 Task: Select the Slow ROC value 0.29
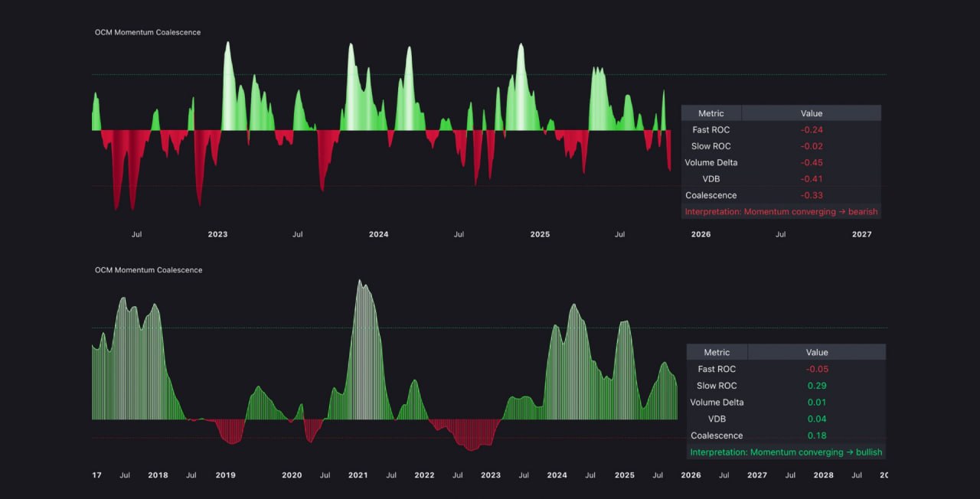coord(817,386)
